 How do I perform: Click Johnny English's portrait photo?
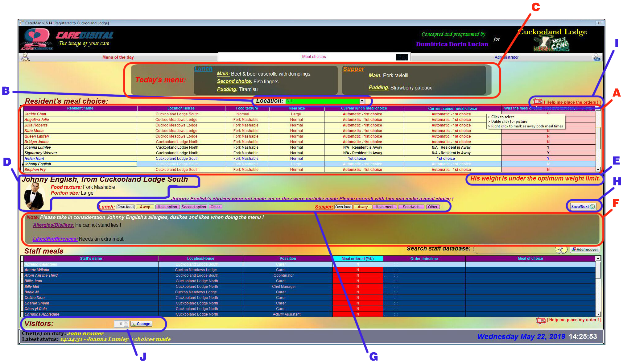34,196
